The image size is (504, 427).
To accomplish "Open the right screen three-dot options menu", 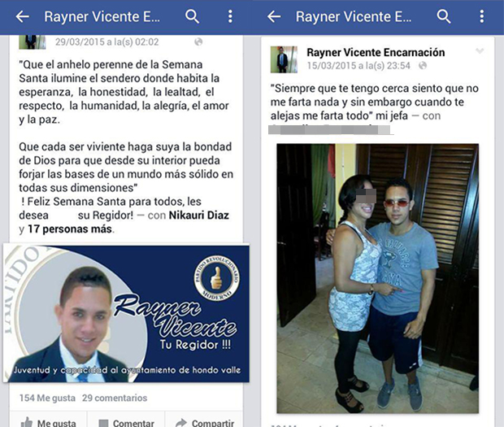I will [481, 16].
